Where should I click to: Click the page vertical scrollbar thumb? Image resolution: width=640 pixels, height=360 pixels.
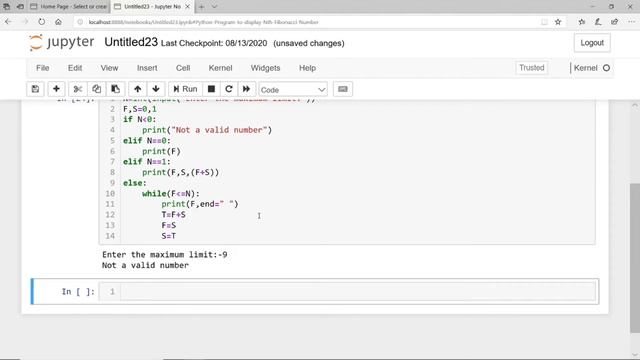pyautogui.click(x=635, y=258)
